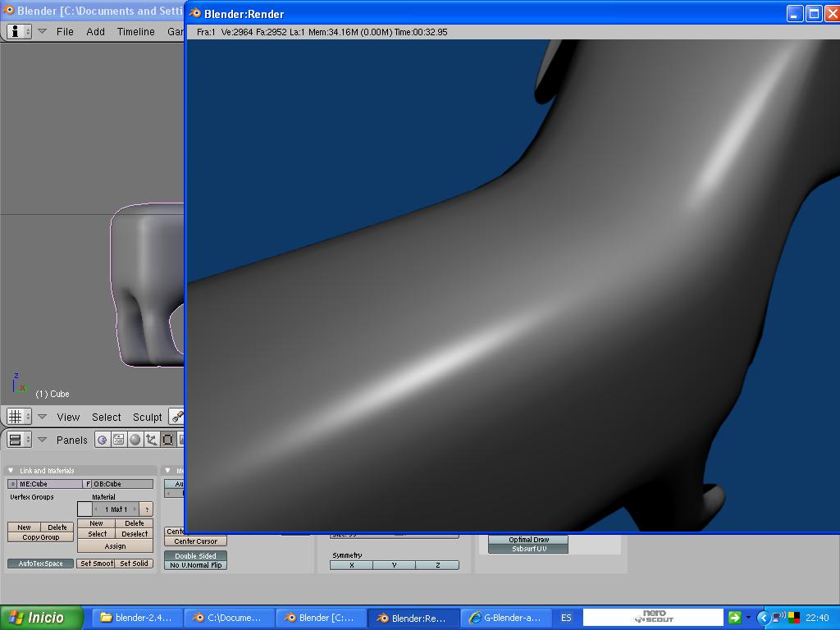Image resolution: width=840 pixels, height=630 pixels.
Task: Select the Editing context icon
Action: pyautogui.click(x=168, y=440)
